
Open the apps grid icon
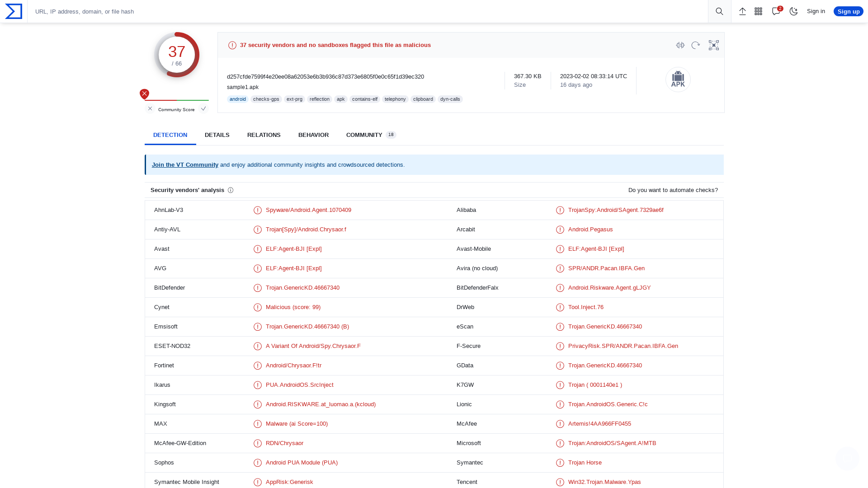[759, 11]
